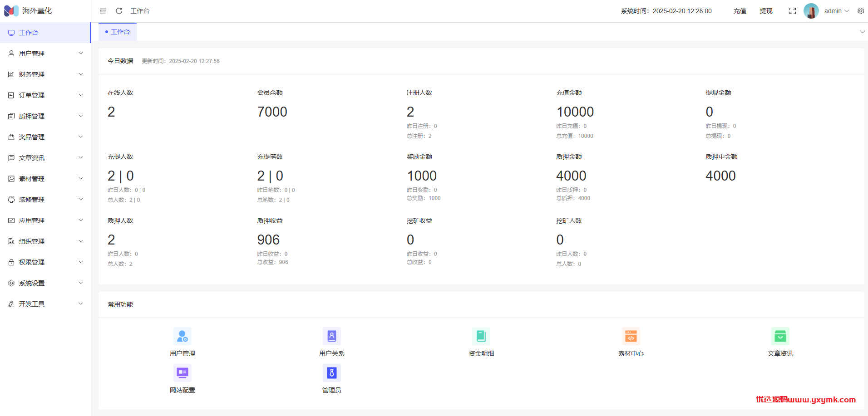Image resolution: width=868 pixels, height=416 pixels.
Task: Click the 充值金额 value 10000
Action: point(575,112)
